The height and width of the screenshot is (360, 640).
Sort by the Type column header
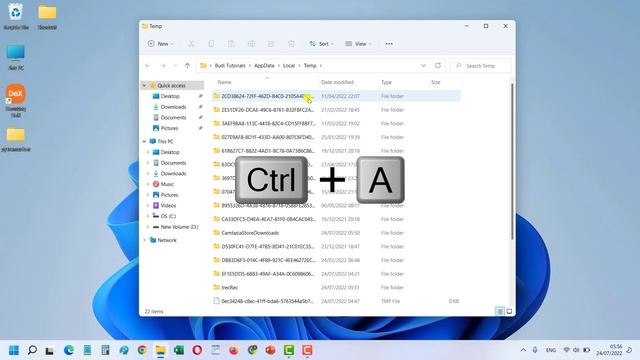386,82
